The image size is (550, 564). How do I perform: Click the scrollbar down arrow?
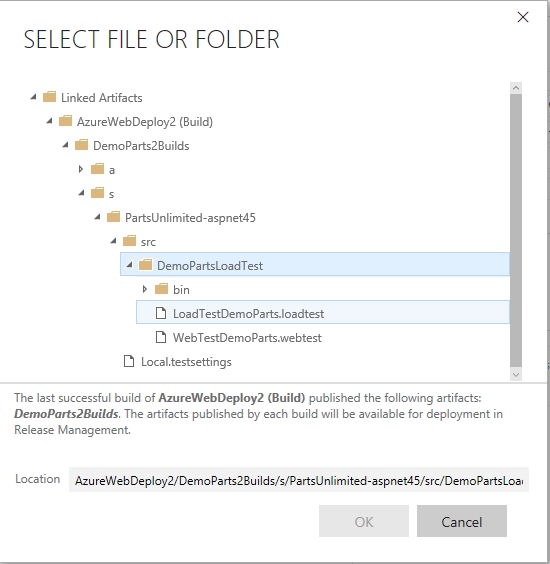(x=516, y=375)
